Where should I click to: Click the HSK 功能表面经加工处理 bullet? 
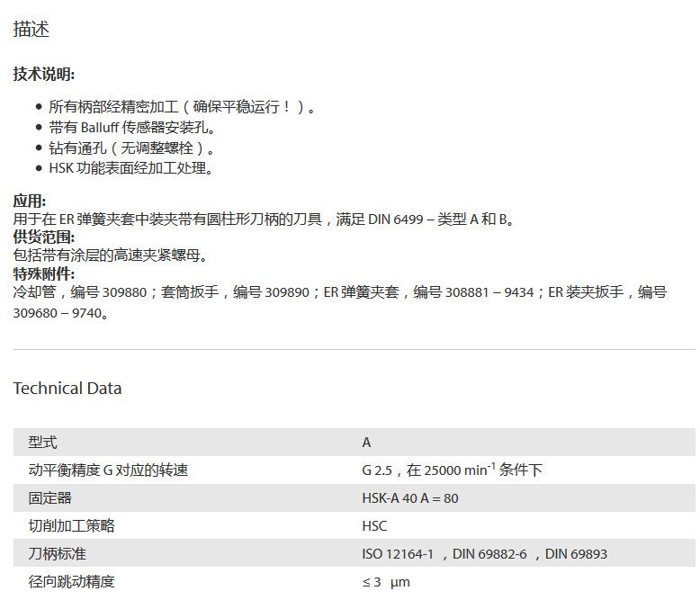(x=130, y=168)
